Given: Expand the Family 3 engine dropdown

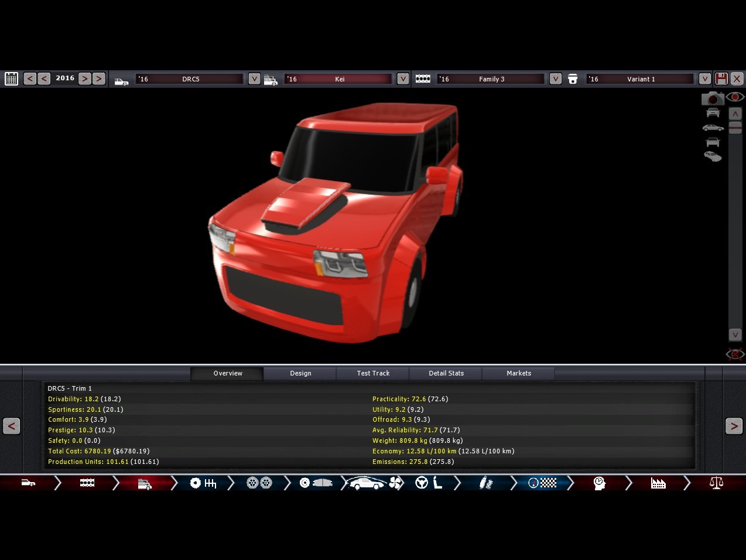Looking at the screenshot, I should click(x=556, y=78).
